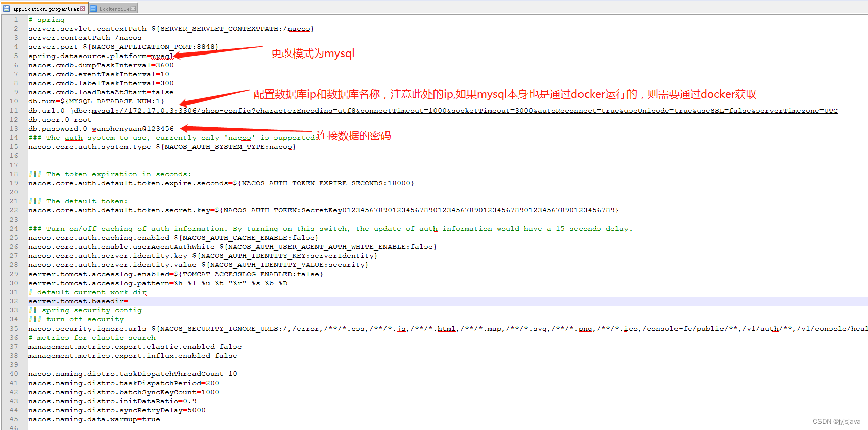Screen dimensions: 868x430
Task: Click management.metrics.export.elastic.enabled line
Action: pos(135,347)
